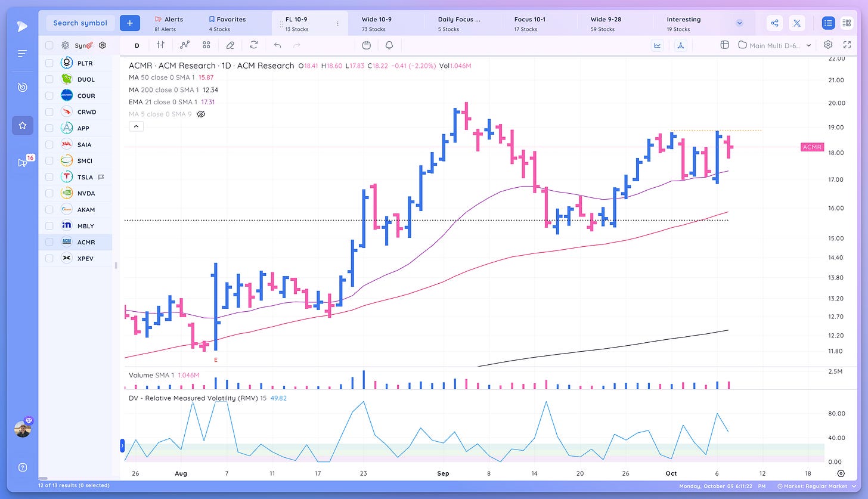The image size is (868, 499).
Task: Select SAIA in the watchlist
Action: tap(76, 144)
